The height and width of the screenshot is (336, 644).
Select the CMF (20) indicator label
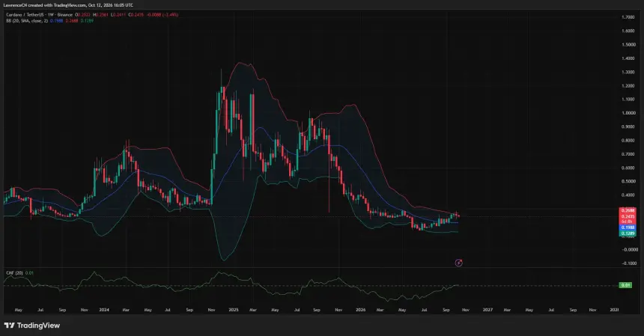point(14,272)
